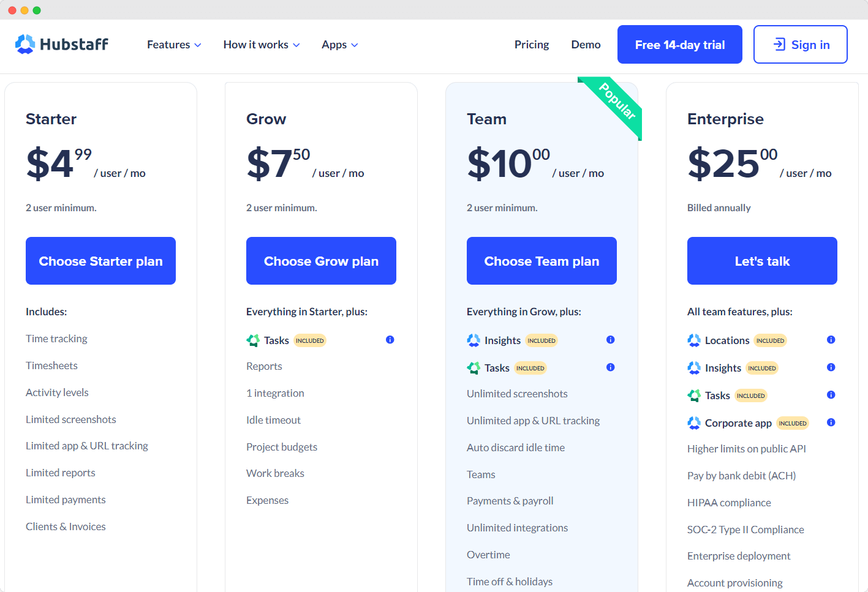Click the info icon beside Insights in Enterprise plan
Screen dimensions: 868x592
click(831, 367)
